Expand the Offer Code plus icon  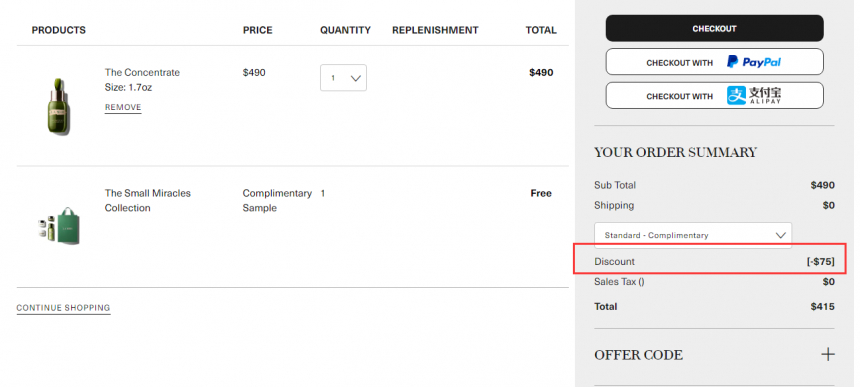point(828,355)
